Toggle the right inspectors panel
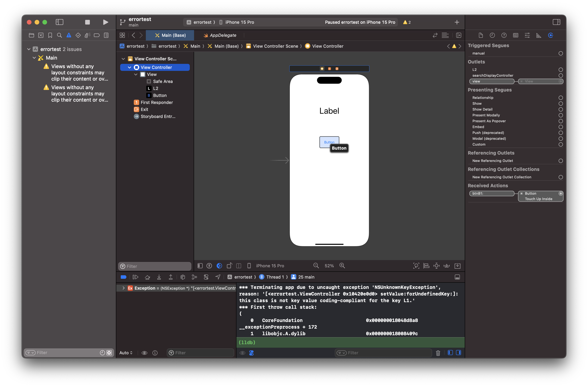The width and height of the screenshot is (588, 387). click(x=556, y=22)
